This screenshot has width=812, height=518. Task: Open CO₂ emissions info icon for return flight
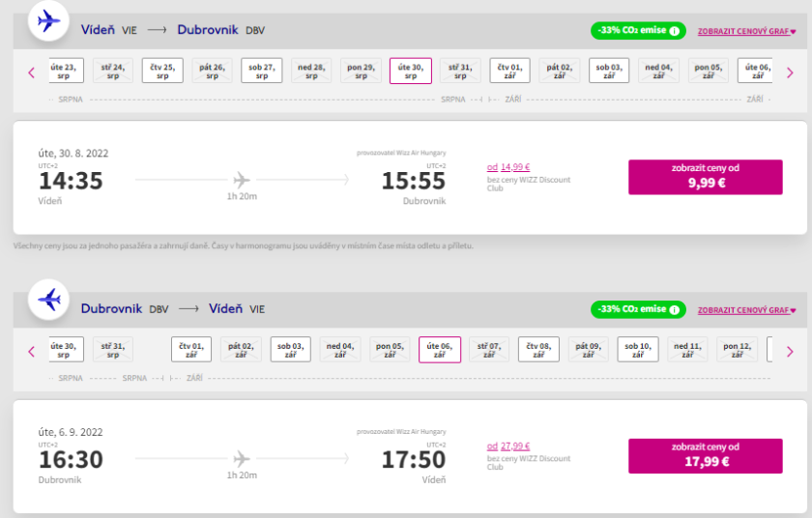coord(674,309)
